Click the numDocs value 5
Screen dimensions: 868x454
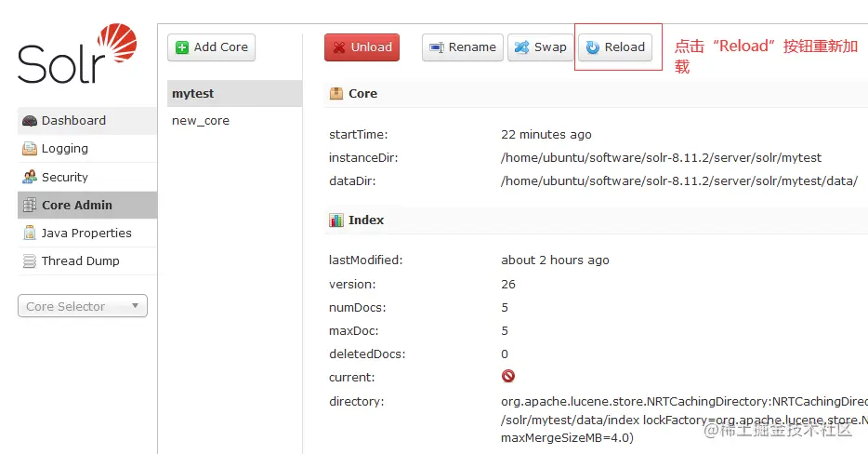pyautogui.click(x=505, y=308)
